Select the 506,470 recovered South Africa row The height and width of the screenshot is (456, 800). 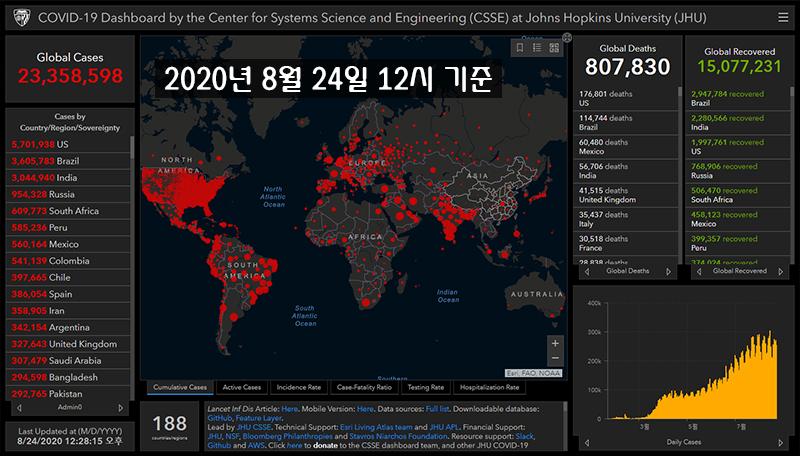(x=738, y=195)
